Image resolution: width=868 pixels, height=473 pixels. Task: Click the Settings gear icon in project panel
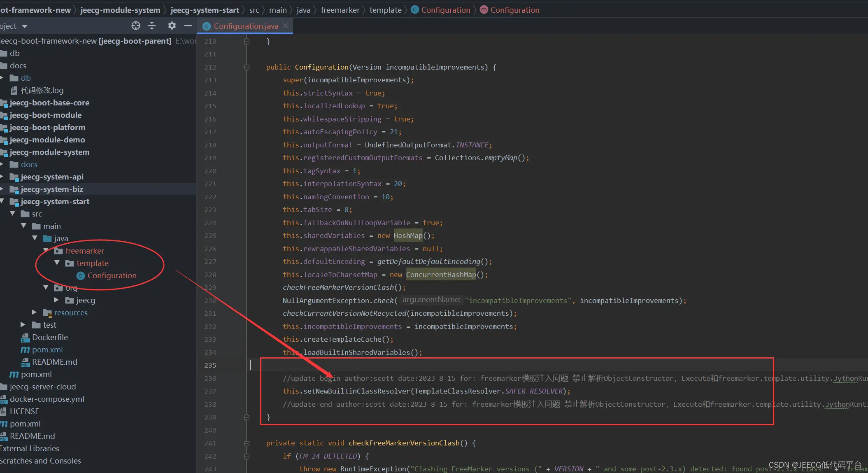pyautogui.click(x=172, y=26)
